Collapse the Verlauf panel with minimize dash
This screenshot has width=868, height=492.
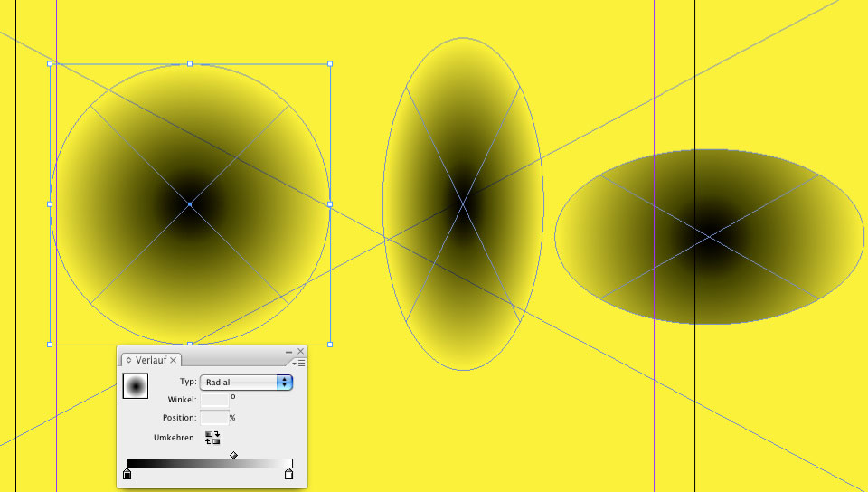pos(288,352)
